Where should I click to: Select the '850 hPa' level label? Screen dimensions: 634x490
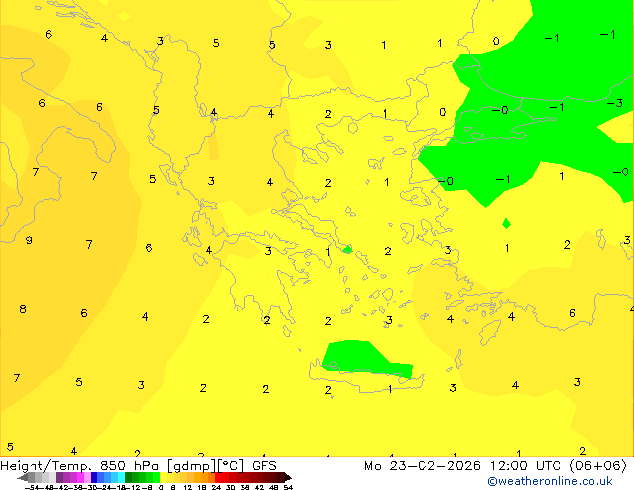pos(129,466)
